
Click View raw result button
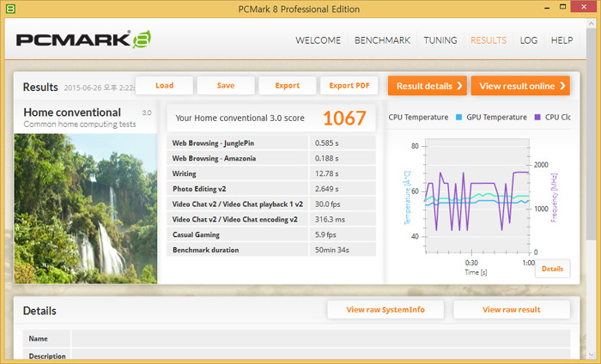coord(512,310)
